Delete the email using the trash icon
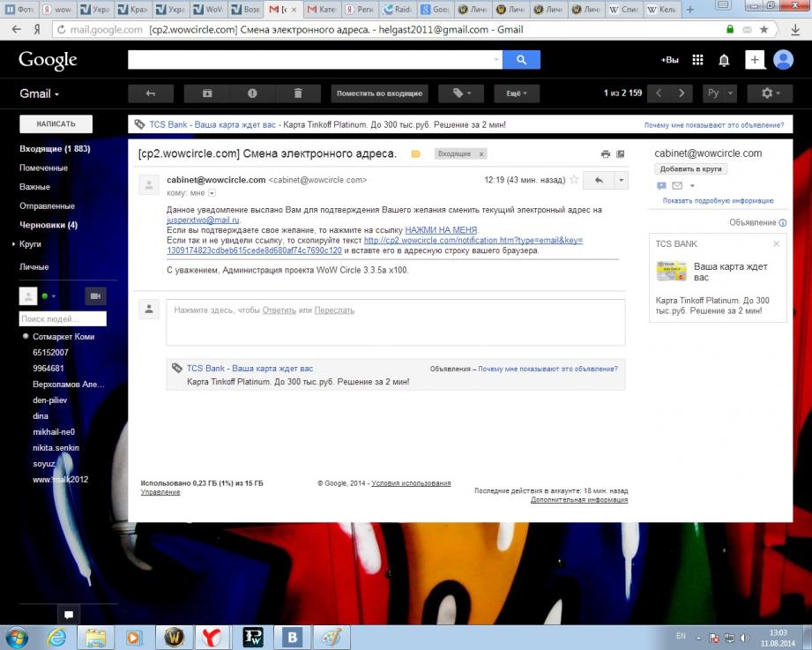This screenshot has height=650, width=812. tap(298, 93)
